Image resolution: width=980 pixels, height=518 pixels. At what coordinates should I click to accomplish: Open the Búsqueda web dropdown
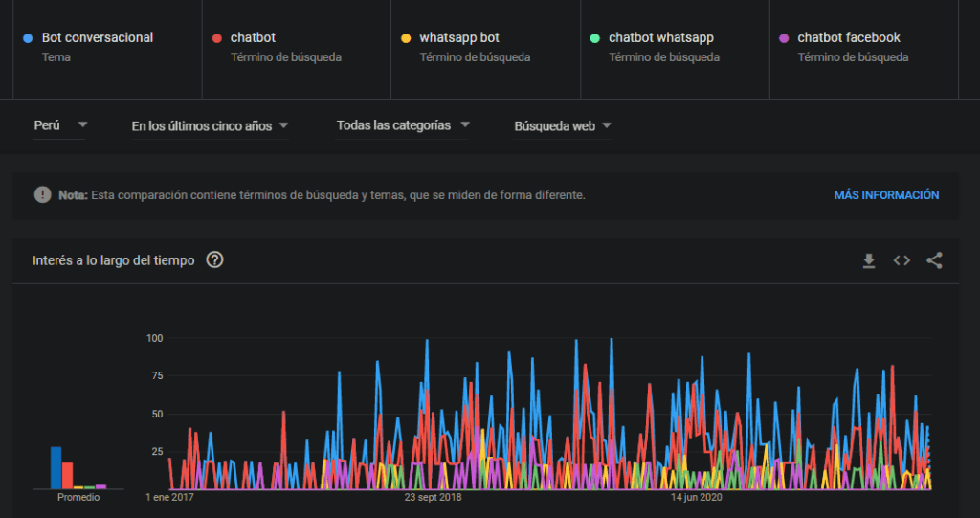click(x=563, y=125)
